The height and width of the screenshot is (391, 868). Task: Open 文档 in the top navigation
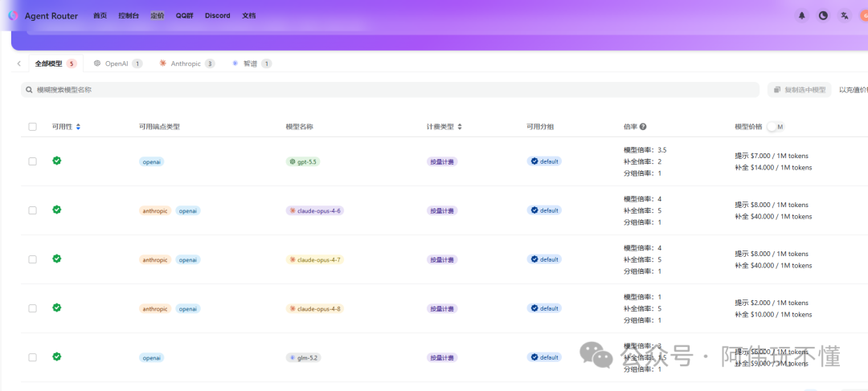point(248,15)
